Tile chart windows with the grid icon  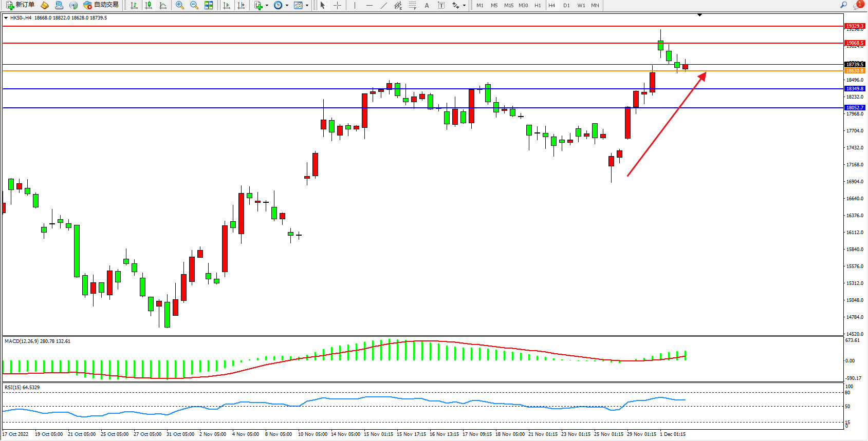coord(209,5)
